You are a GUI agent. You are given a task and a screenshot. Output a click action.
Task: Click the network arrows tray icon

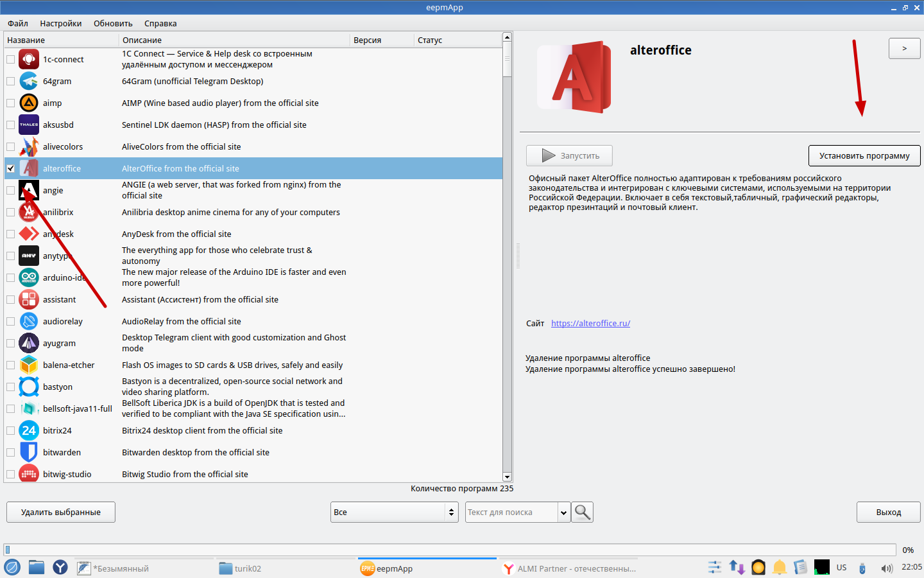pyautogui.click(x=737, y=567)
